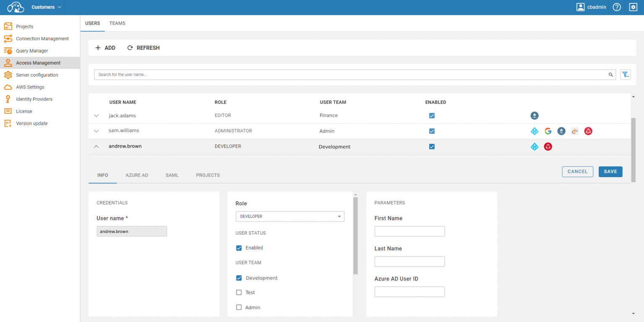
Task: Click the Identity Providers key icon
Action: (8, 99)
